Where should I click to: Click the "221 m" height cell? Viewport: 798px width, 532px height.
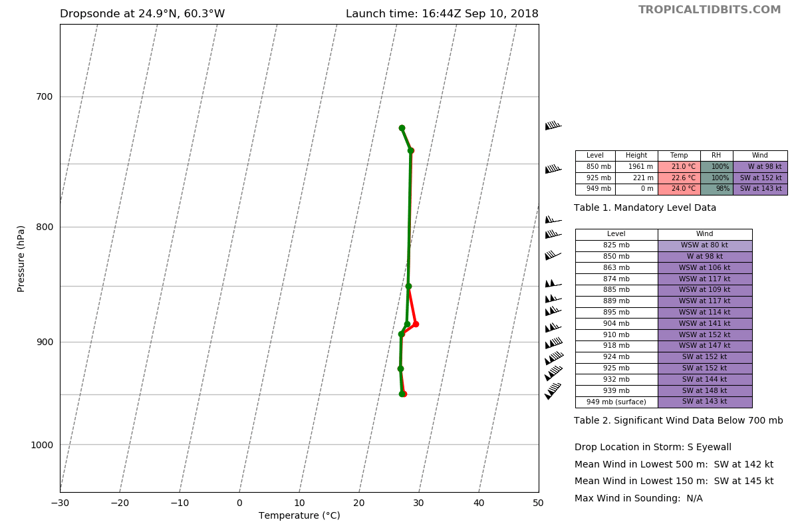tap(636, 178)
